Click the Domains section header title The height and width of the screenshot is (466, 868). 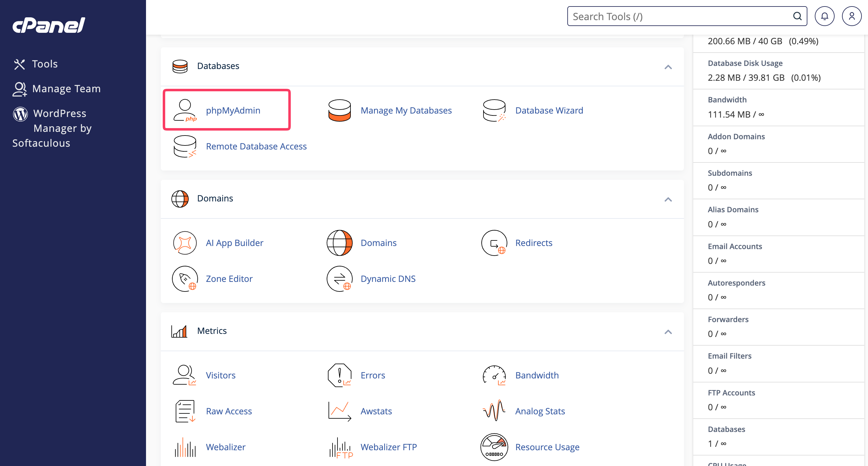pos(215,198)
